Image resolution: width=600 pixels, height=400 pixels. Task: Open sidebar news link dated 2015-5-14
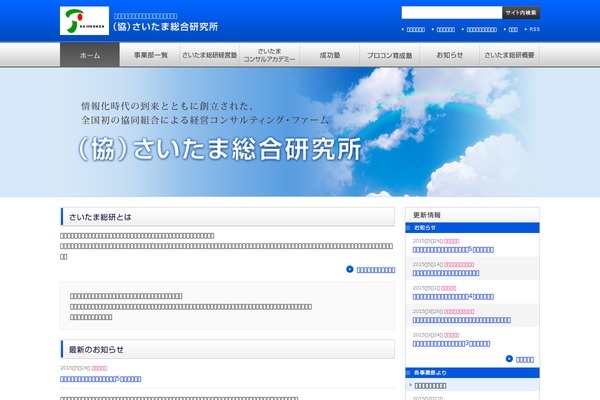[x=446, y=273]
